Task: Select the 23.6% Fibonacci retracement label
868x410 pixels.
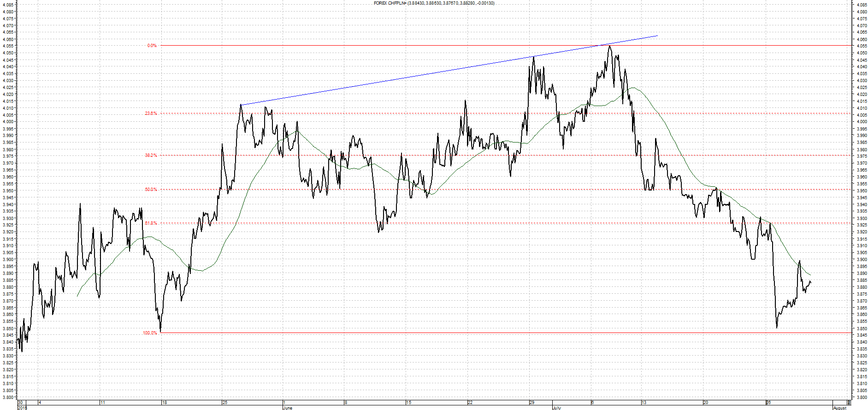Action: coord(151,113)
